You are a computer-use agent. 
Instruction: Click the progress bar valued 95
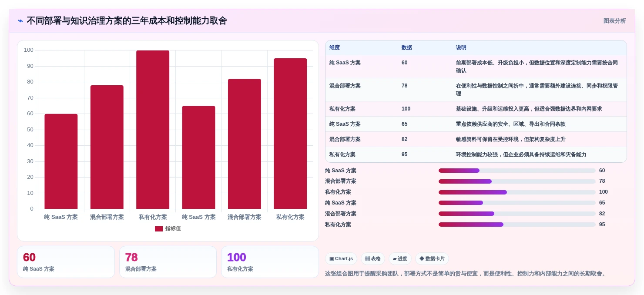(517, 225)
